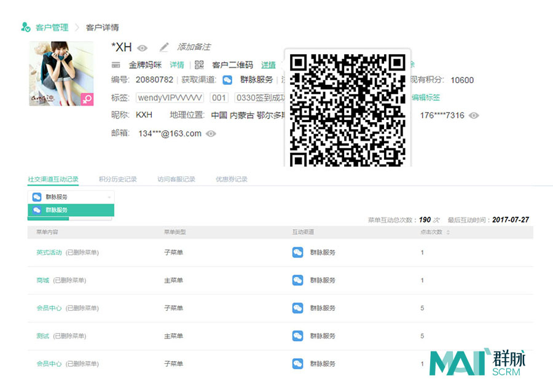
Task: Click 添加备注 to add a remark
Action: [194, 47]
